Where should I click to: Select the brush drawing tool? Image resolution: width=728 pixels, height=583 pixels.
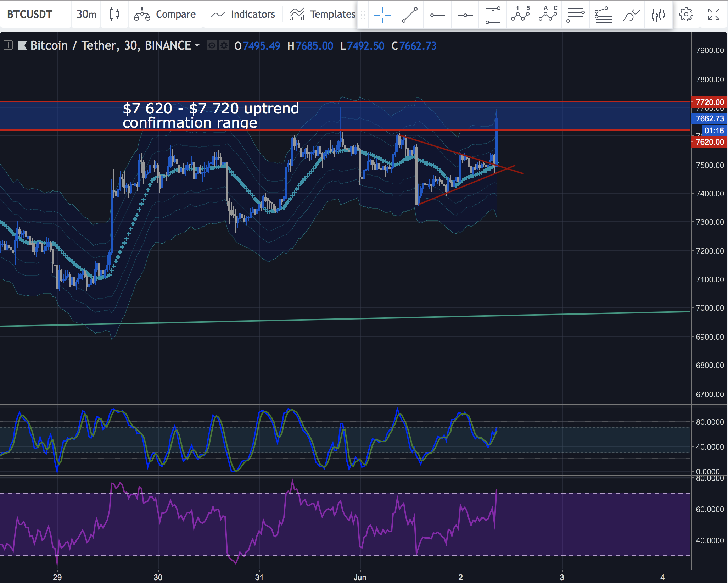click(631, 15)
